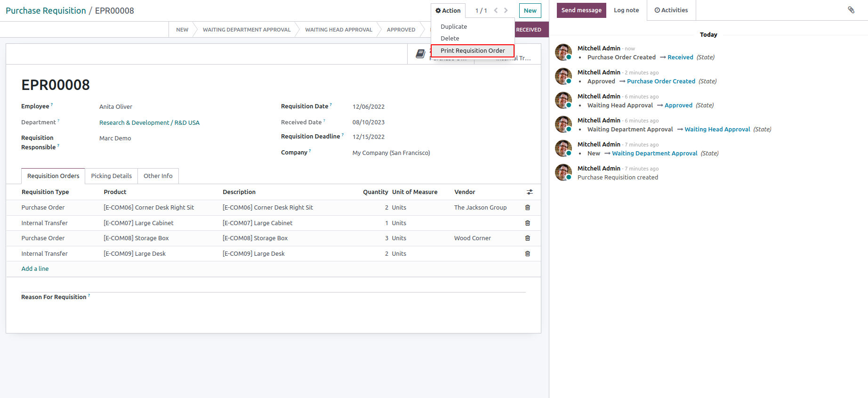Switch to Requisition Orders tab

pos(53,176)
